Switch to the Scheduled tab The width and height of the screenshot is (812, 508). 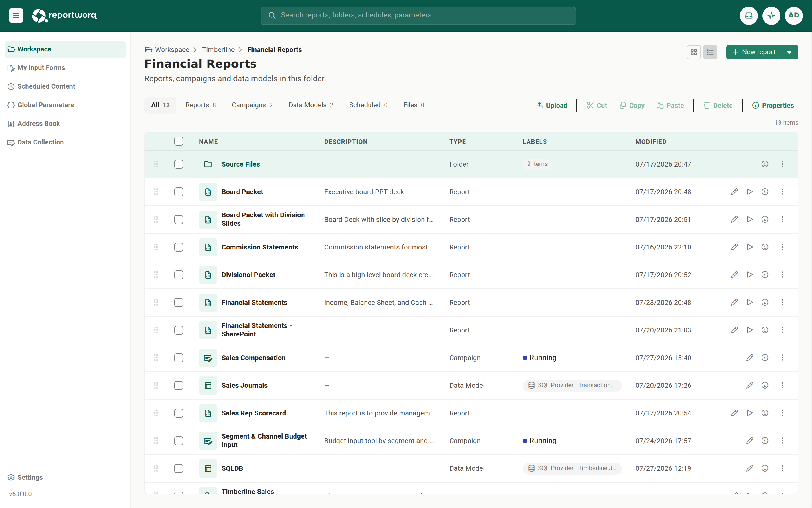[x=368, y=105]
